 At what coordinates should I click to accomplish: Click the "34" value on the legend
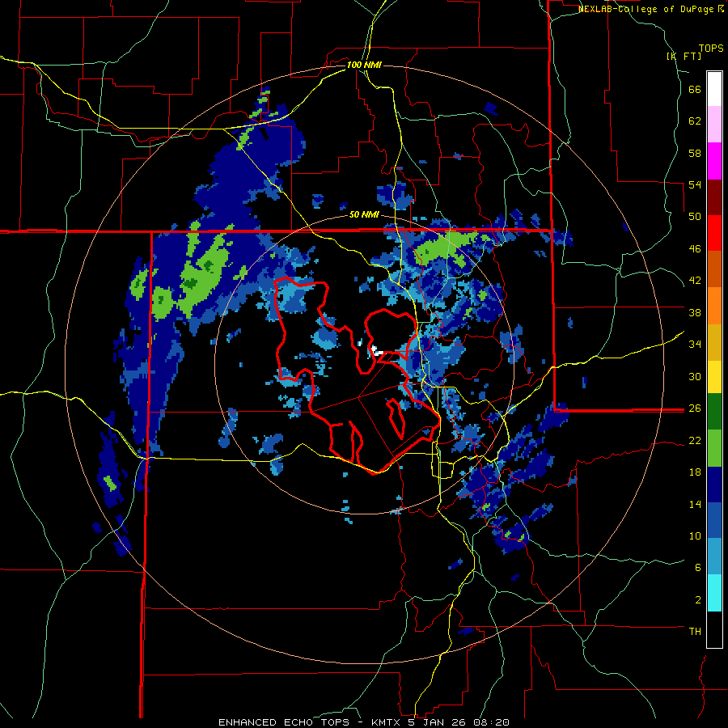pos(695,345)
